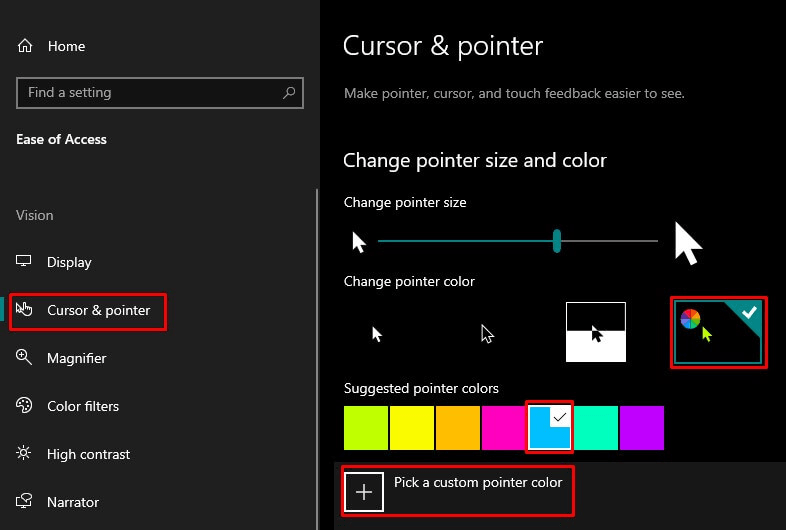Click the pointer size slider handle
This screenshot has width=786, height=530.
coord(557,241)
